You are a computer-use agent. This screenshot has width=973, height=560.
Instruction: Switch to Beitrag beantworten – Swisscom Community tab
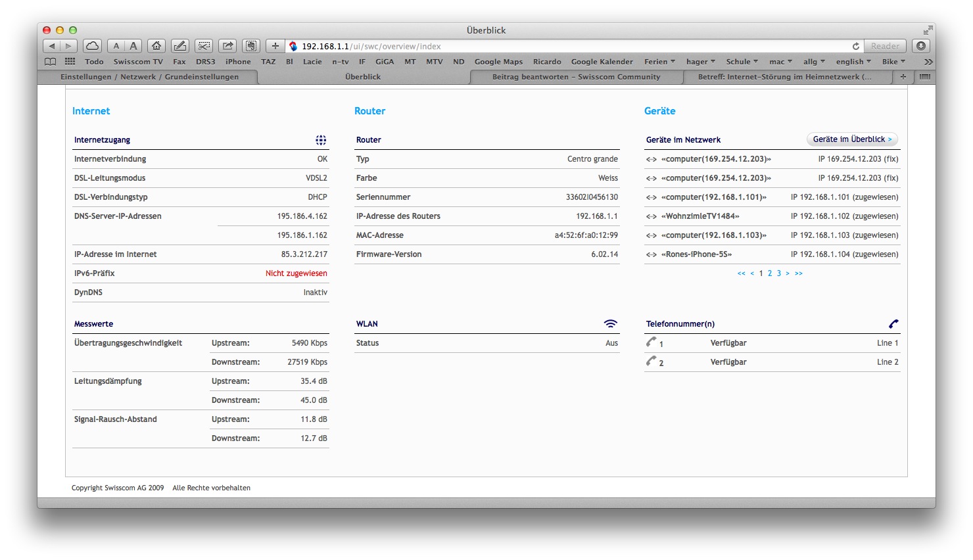click(x=576, y=77)
